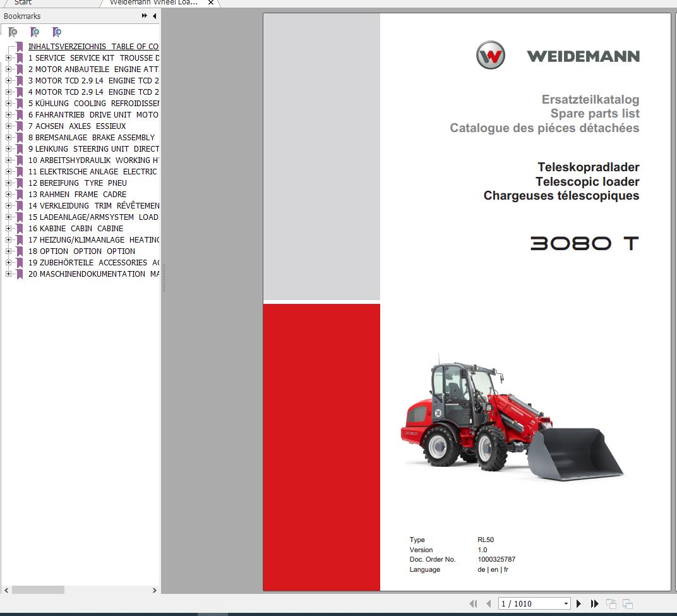This screenshot has width=677, height=616.
Task: Click the previous view icon in status bar
Action: click(611, 603)
